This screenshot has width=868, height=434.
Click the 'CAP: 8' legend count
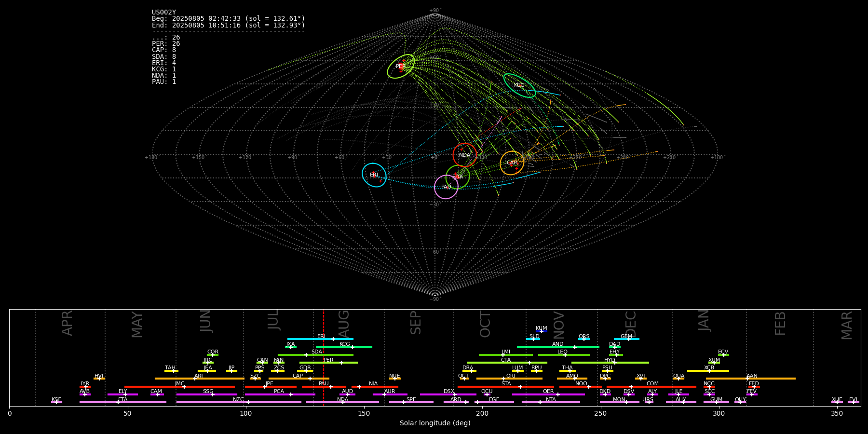pos(164,50)
